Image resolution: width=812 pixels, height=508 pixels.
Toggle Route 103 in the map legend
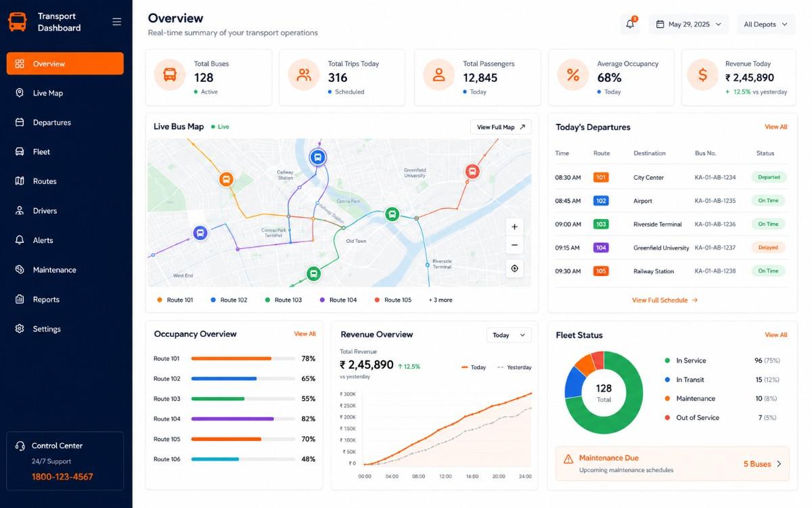click(x=284, y=300)
